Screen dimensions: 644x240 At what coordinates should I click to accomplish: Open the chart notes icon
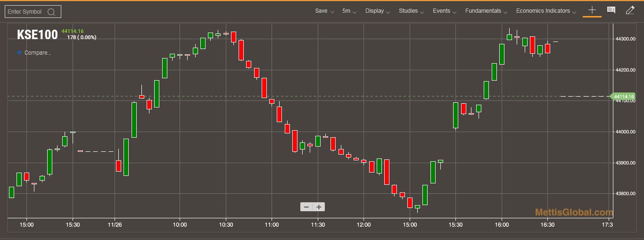tap(611, 10)
